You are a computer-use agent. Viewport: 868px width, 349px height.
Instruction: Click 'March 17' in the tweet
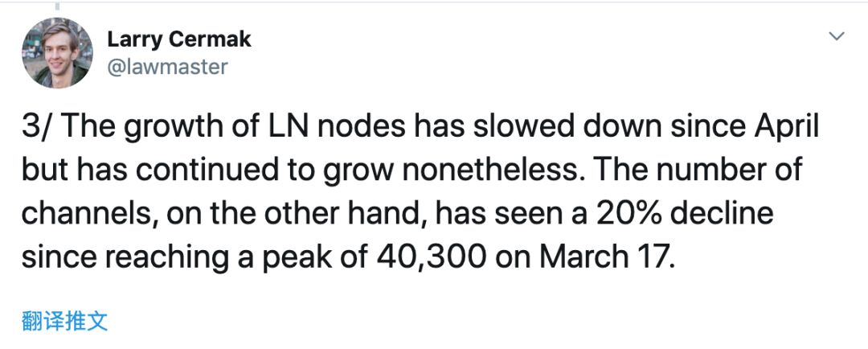pyautogui.click(x=607, y=256)
